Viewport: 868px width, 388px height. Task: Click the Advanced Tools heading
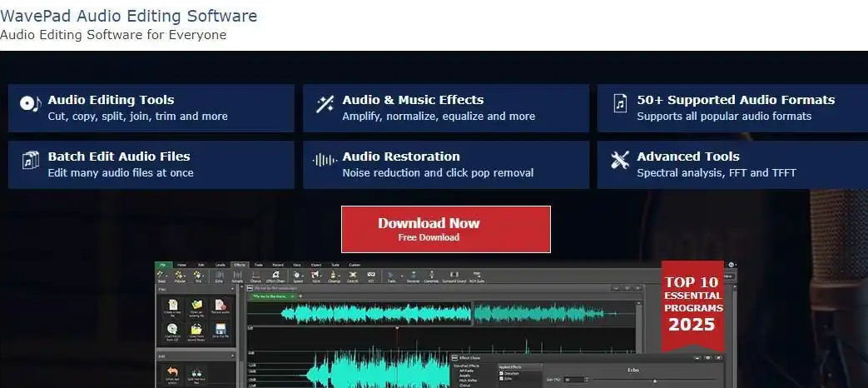pos(688,157)
